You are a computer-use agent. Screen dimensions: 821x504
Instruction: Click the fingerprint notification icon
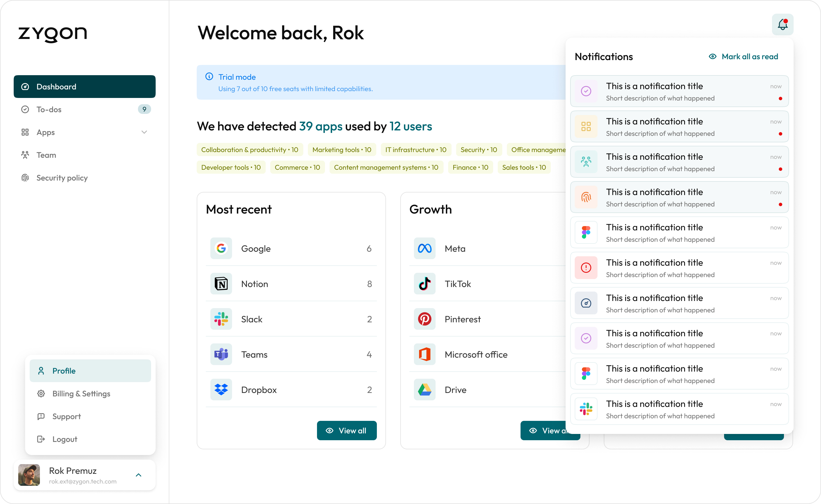click(586, 197)
